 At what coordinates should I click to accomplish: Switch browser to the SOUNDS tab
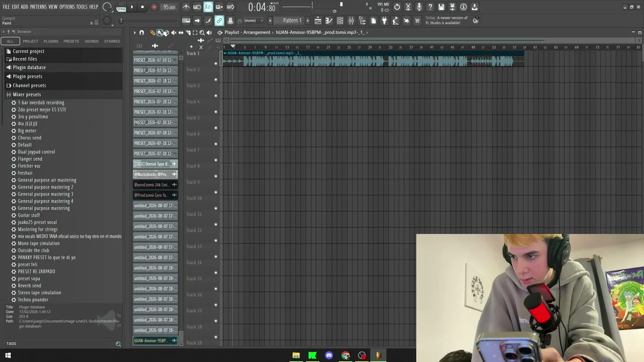point(92,41)
